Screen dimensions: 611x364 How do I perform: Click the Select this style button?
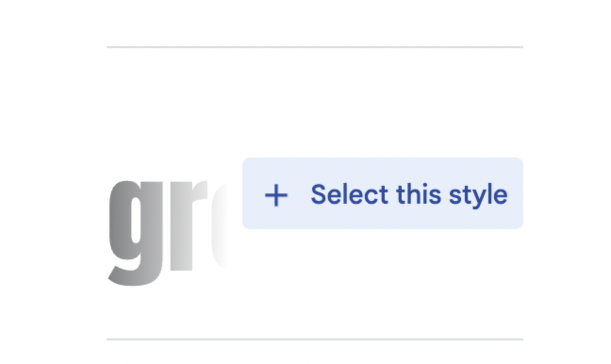tap(382, 193)
